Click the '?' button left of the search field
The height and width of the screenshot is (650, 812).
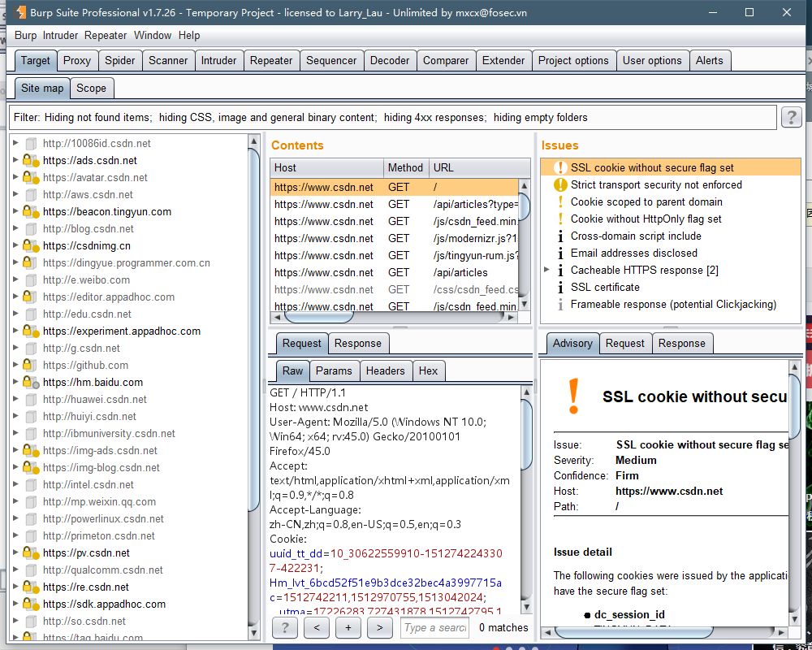pos(284,627)
